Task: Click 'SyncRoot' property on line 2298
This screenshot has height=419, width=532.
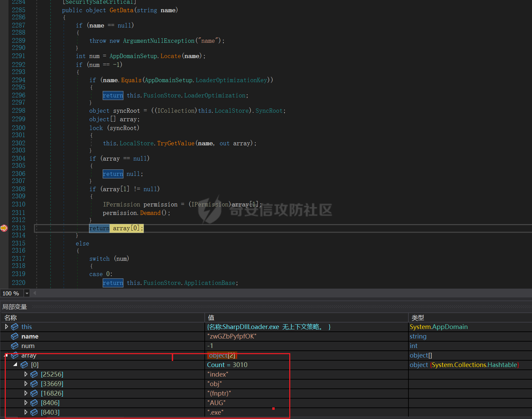Action: click(x=269, y=111)
